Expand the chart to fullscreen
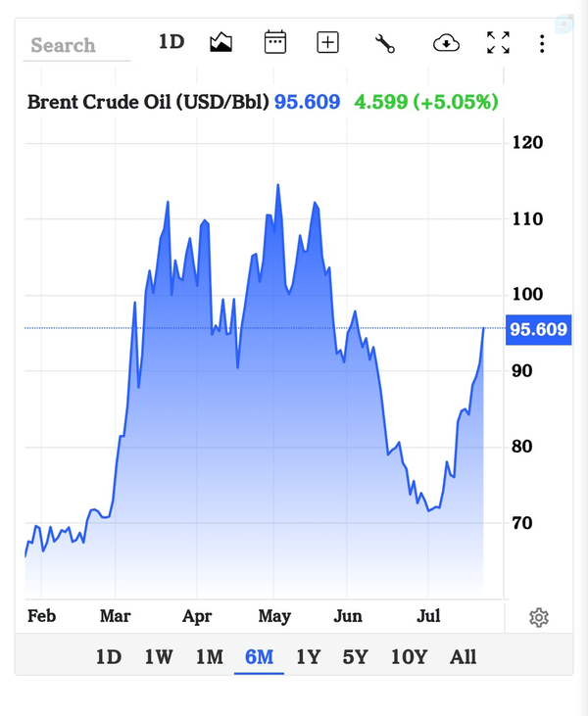Screen dimensions: 588x716 click(498, 42)
